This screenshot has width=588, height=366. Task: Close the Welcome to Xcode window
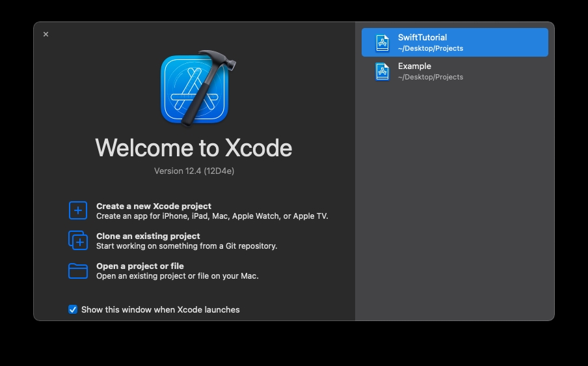click(x=46, y=35)
